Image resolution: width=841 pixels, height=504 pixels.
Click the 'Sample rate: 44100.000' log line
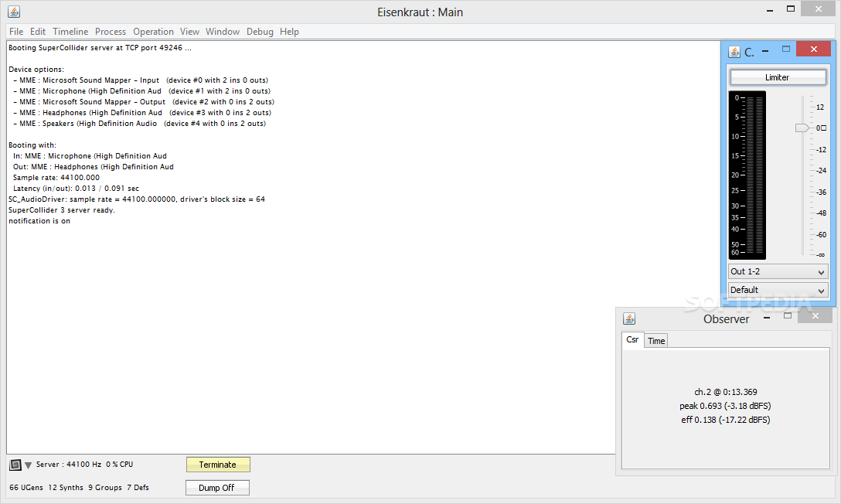pyautogui.click(x=56, y=178)
